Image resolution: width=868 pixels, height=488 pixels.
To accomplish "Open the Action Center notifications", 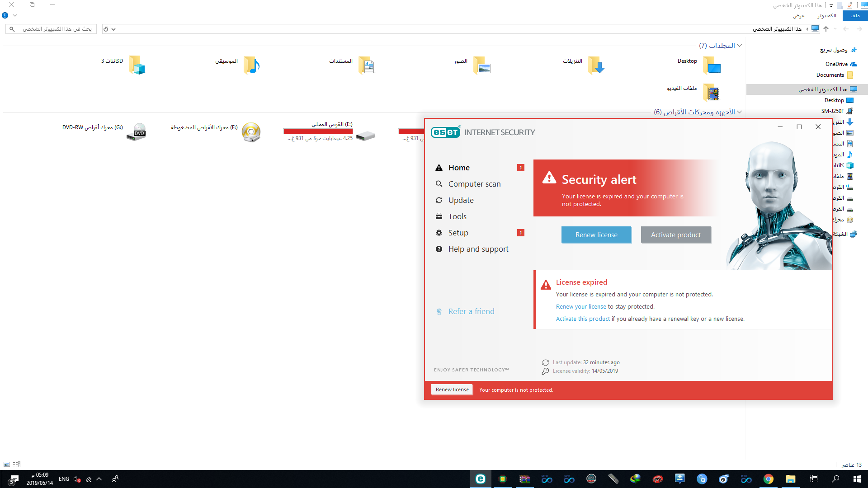I will 14,479.
